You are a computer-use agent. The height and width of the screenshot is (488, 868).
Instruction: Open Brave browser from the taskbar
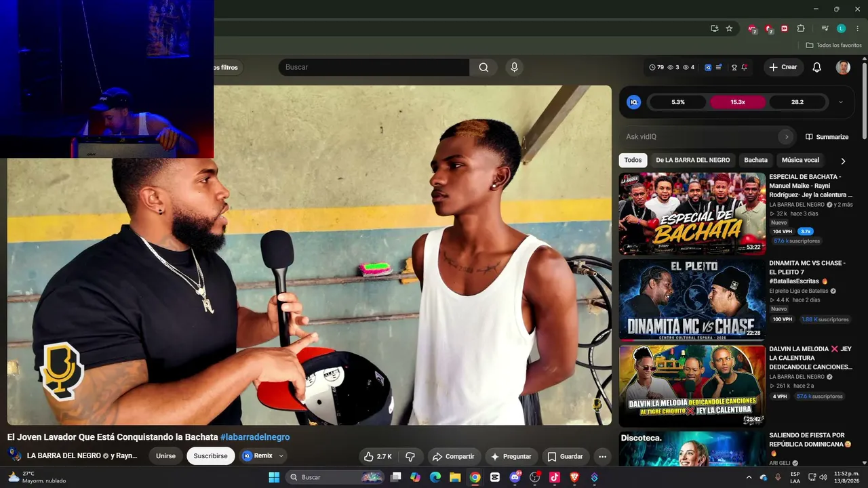574,477
